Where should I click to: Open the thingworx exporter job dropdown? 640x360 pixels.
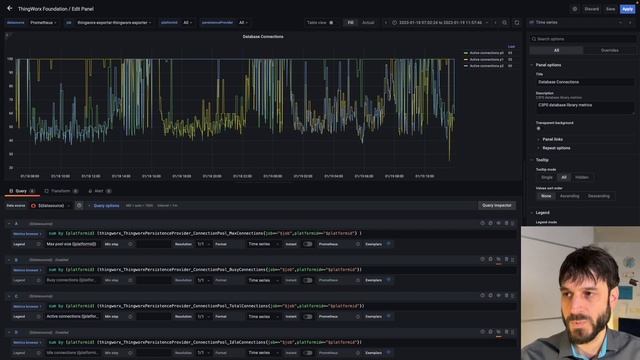(x=114, y=22)
